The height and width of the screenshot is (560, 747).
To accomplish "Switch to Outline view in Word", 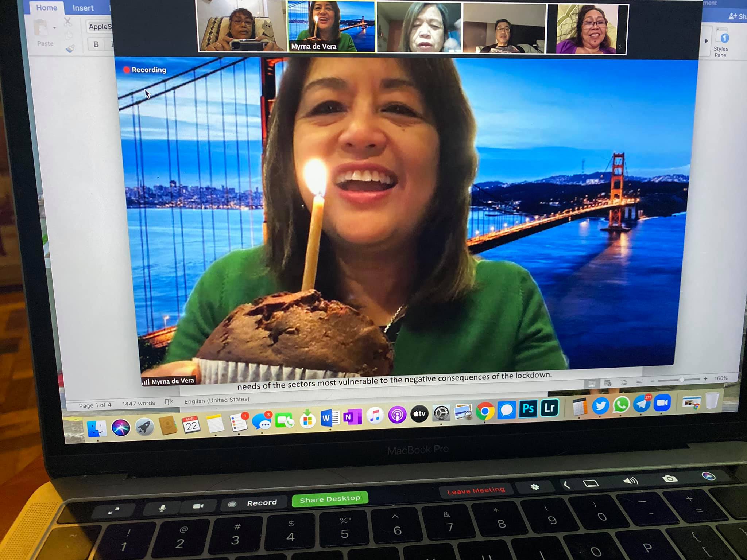I will (624, 382).
